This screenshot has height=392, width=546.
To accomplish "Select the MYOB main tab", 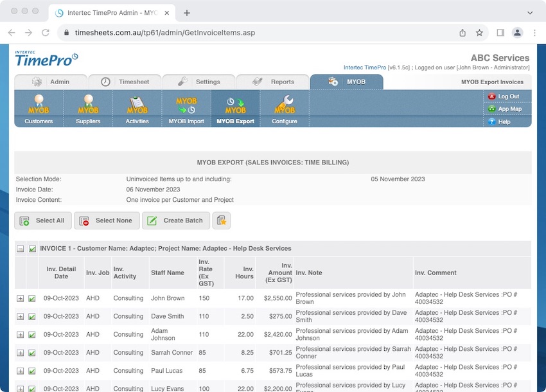I will 347,82.
